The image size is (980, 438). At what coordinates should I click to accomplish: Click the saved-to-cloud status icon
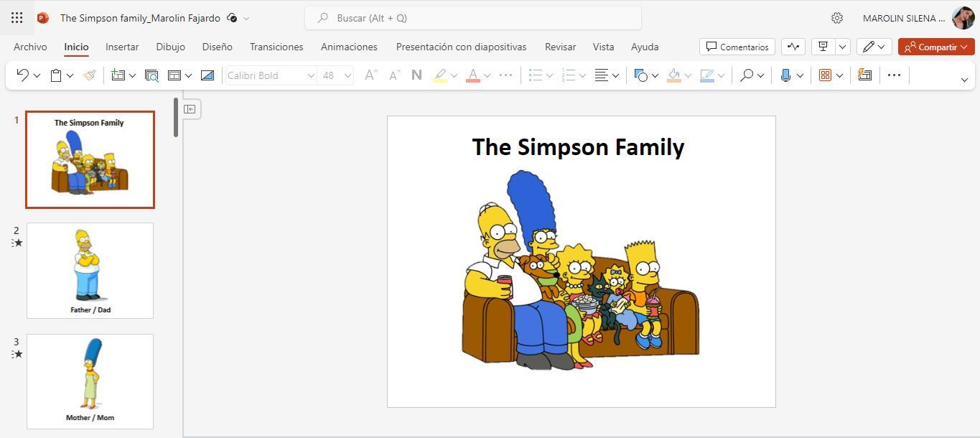[x=232, y=18]
